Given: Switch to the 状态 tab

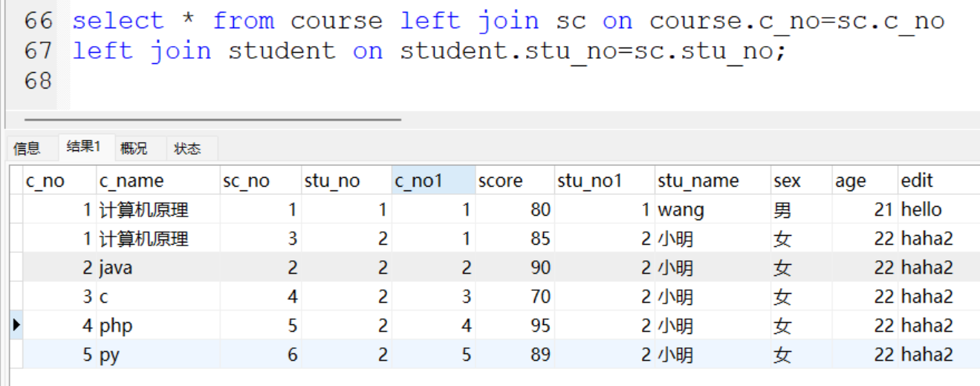Looking at the screenshot, I should click(x=187, y=149).
